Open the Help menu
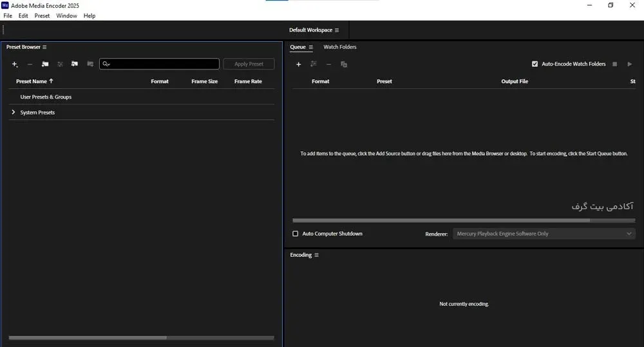This screenshot has height=347, width=644. click(89, 15)
